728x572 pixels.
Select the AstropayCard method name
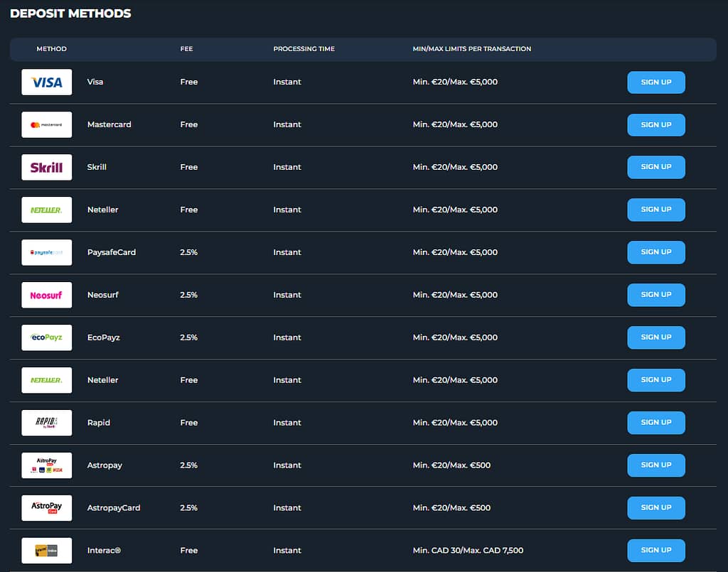pos(114,508)
